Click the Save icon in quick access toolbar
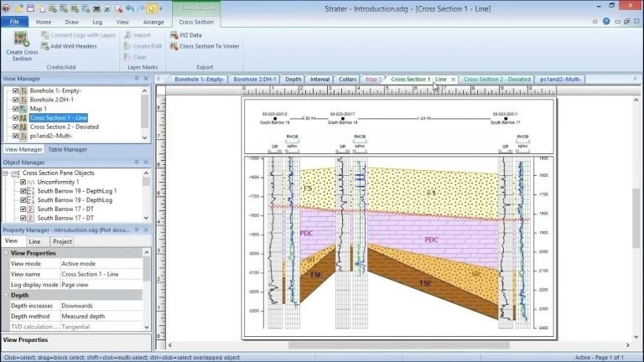The height and width of the screenshot is (362, 644). [x=30, y=8]
